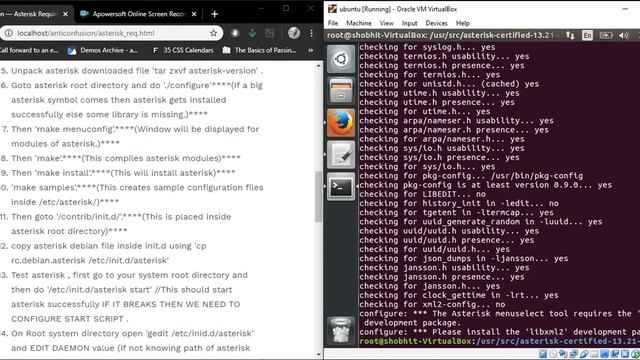Open the Trash in the Ubuntu dock

point(341,330)
